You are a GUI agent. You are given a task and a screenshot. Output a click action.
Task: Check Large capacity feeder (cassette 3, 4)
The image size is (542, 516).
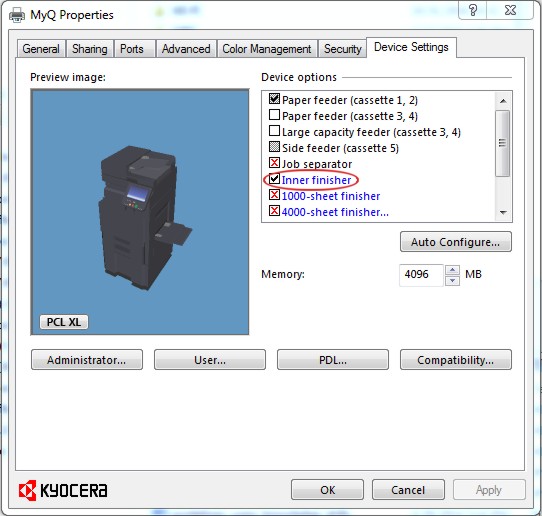[274, 131]
